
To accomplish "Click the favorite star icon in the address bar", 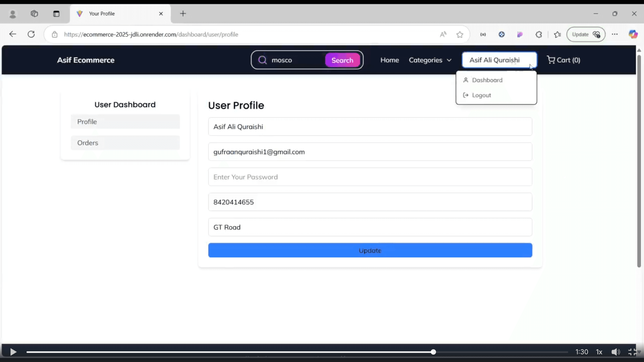I will click(460, 34).
